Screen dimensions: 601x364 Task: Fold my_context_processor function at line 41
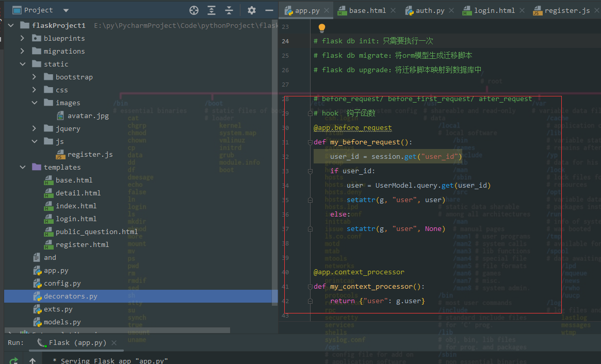tap(310, 287)
